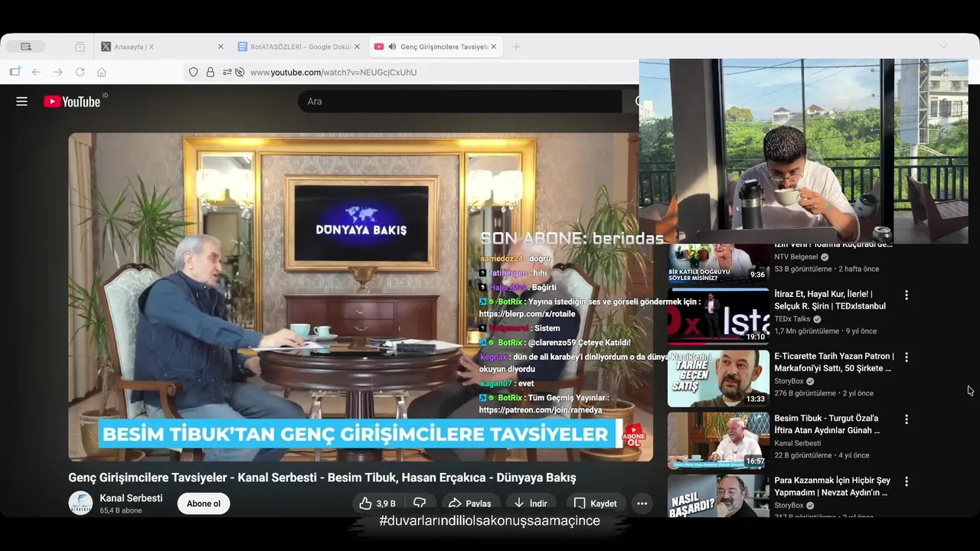Open the tab archive box icon
Viewport: 980px width, 551px height.
(x=80, y=47)
